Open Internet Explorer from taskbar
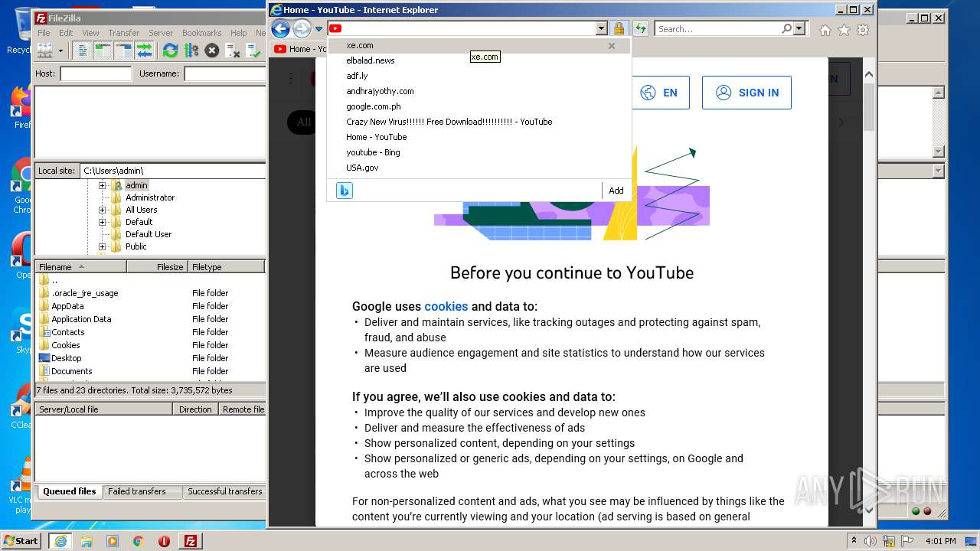 point(60,541)
